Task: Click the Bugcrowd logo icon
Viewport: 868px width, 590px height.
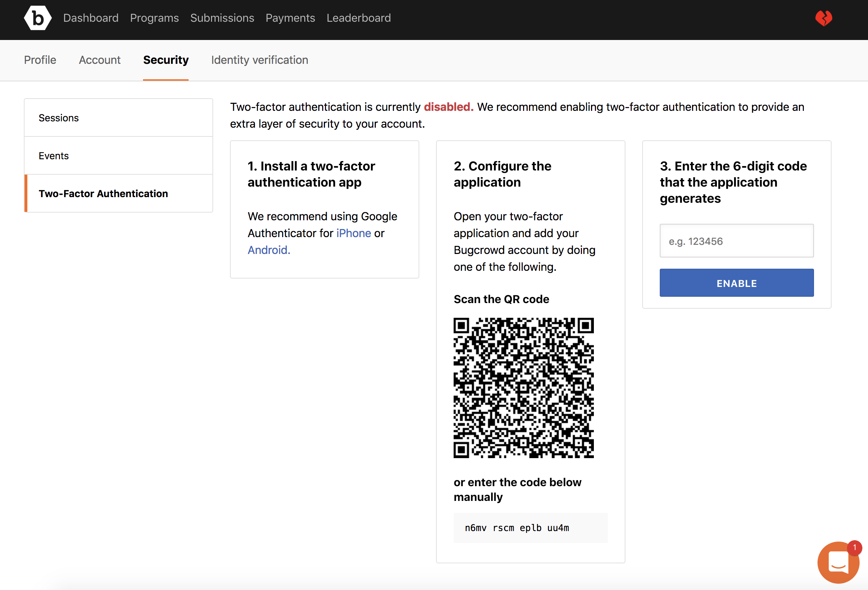Action: 38,18
